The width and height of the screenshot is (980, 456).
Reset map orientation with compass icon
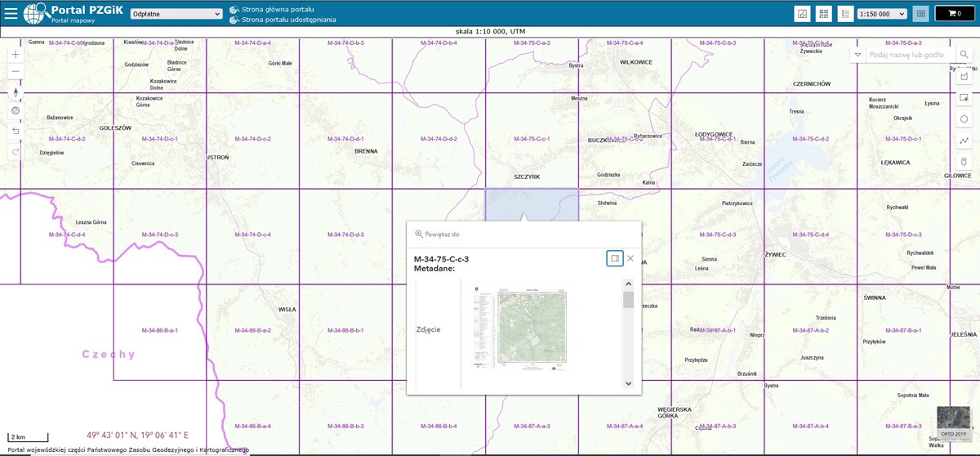16,92
